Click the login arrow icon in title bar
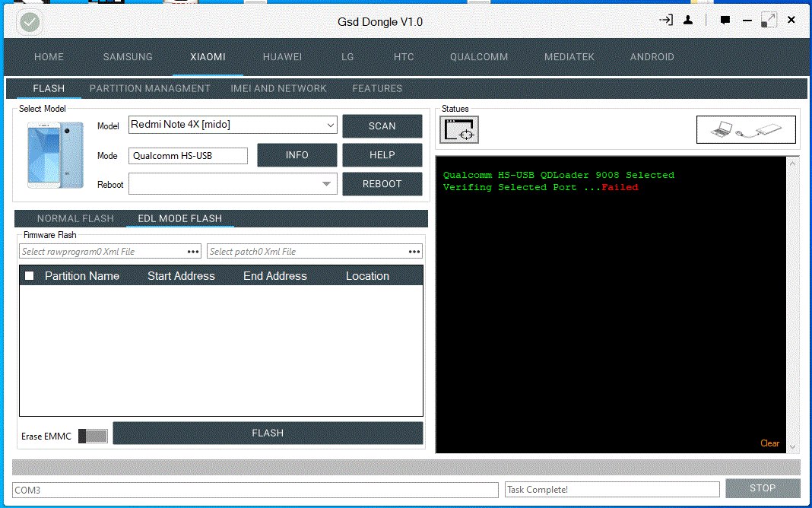 [666, 21]
